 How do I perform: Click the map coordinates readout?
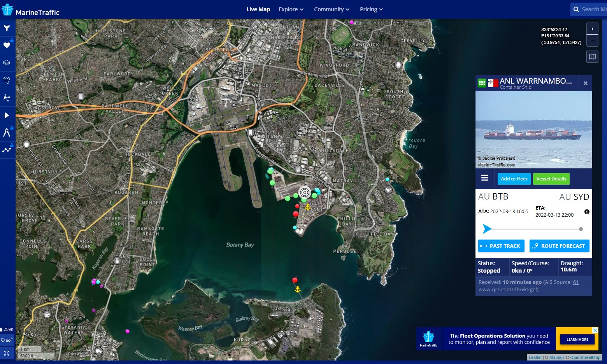(561, 36)
